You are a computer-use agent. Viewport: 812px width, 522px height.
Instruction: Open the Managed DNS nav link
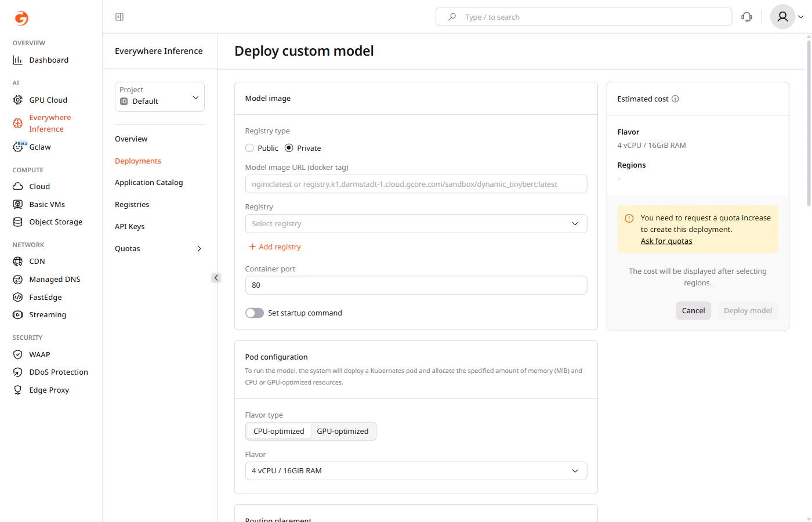(x=55, y=279)
